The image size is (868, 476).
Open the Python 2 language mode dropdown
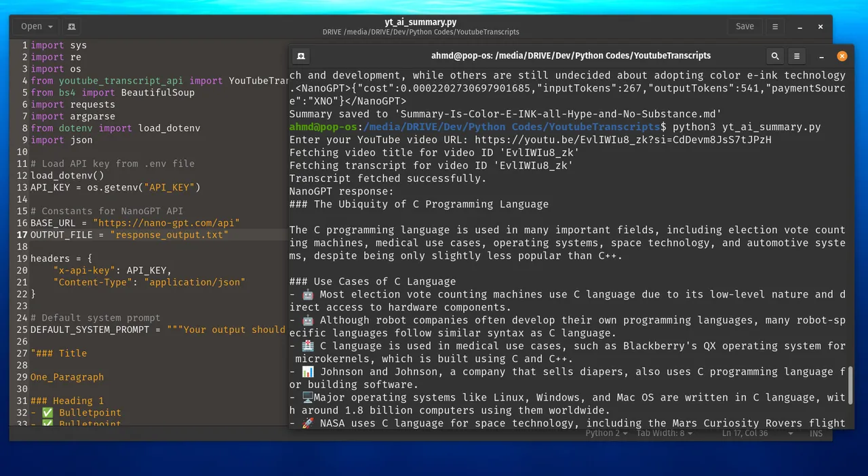pyautogui.click(x=604, y=433)
